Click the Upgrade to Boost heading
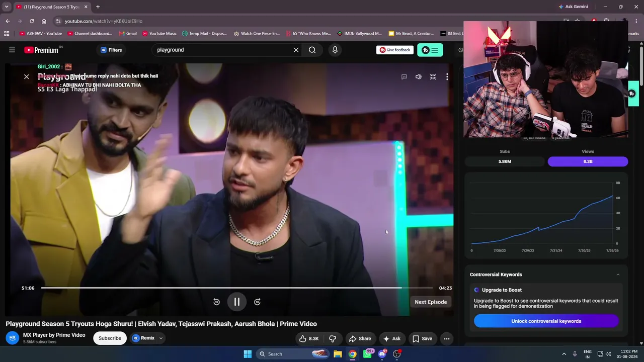Screen dimensions: 644x362 502,290
